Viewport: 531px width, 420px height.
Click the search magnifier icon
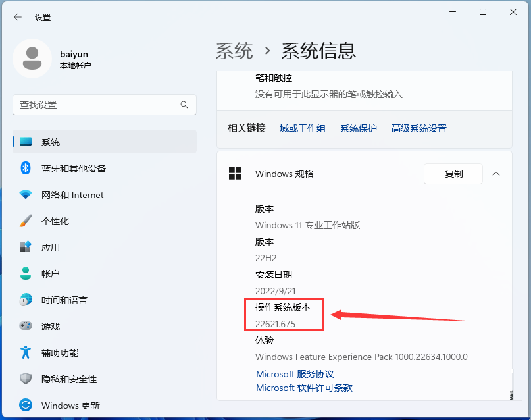coord(184,105)
